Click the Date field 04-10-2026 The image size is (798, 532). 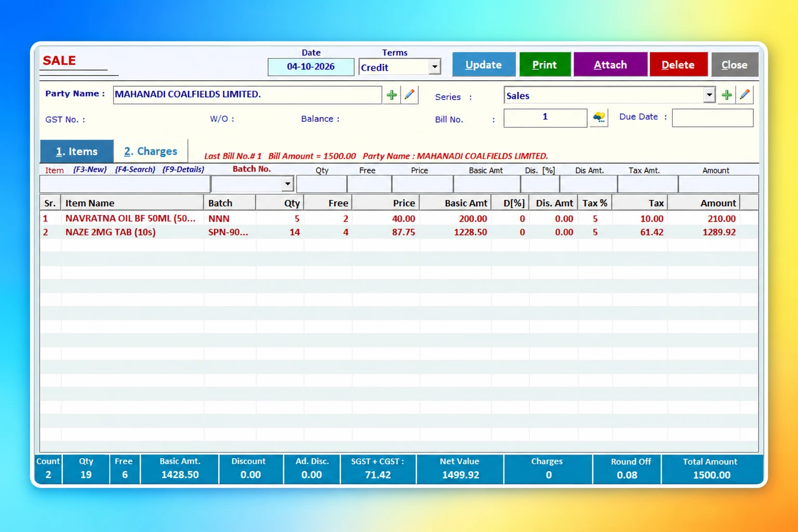pos(311,66)
